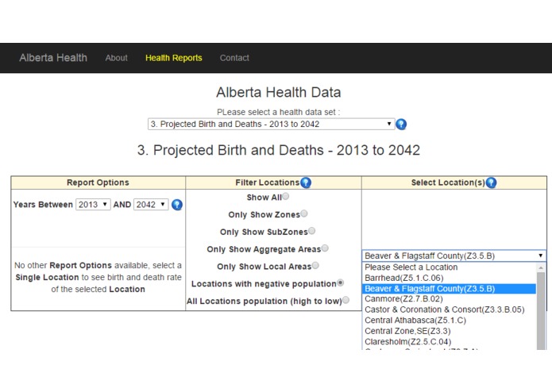Viewport: 552px width, 392px height.
Task: Choose Castor & Coronation & Consort option
Action: [449, 309]
